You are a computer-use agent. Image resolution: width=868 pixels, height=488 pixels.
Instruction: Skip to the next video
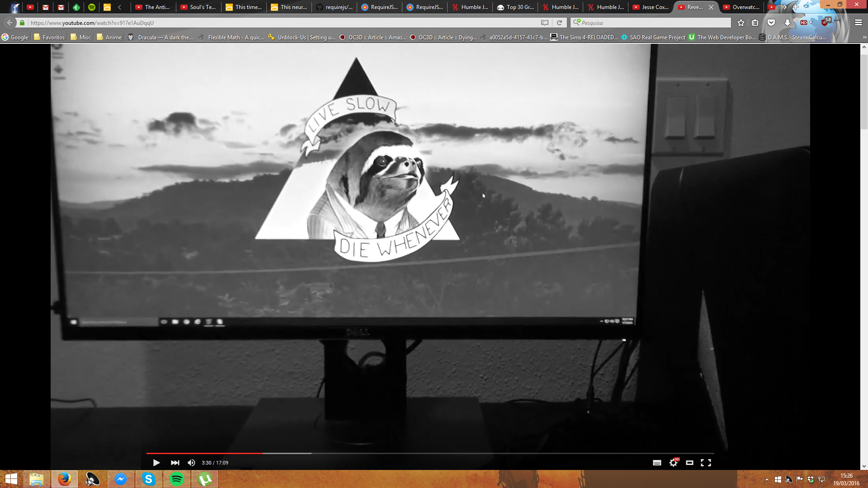[175, 463]
